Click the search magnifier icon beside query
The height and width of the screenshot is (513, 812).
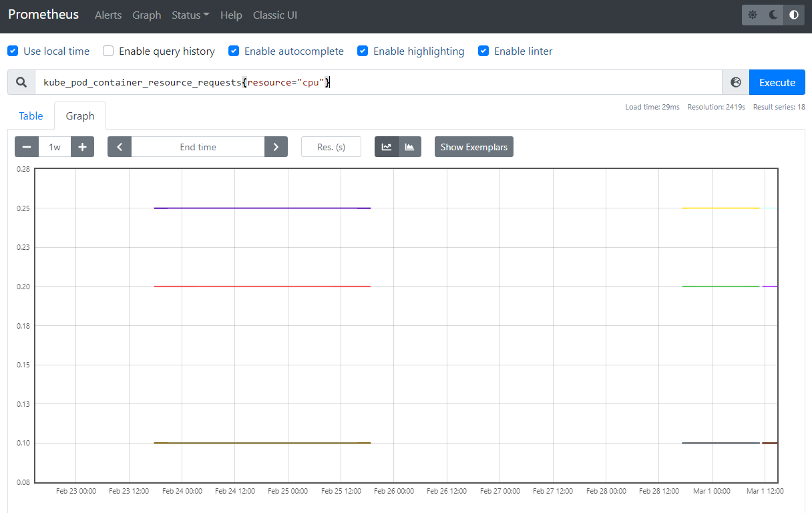coord(21,82)
